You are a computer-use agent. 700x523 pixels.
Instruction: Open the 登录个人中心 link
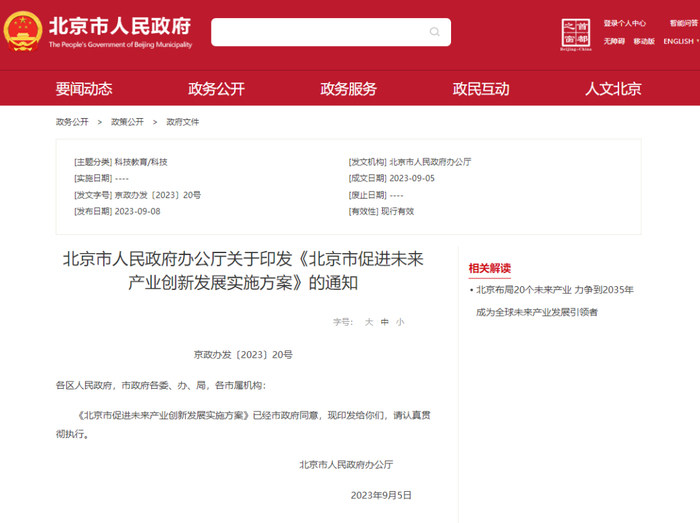pos(625,23)
